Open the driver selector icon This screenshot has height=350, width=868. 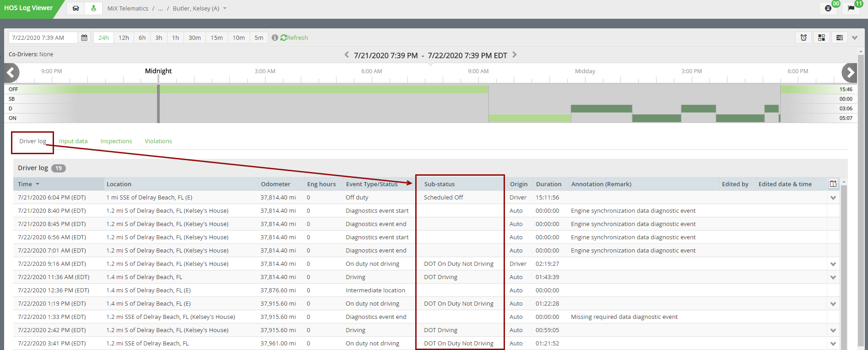point(93,8)
